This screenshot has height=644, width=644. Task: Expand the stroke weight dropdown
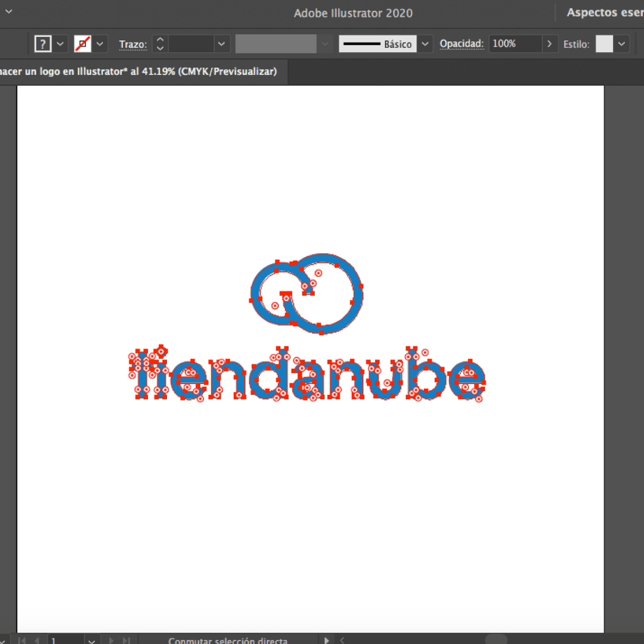tap(221, 44)
